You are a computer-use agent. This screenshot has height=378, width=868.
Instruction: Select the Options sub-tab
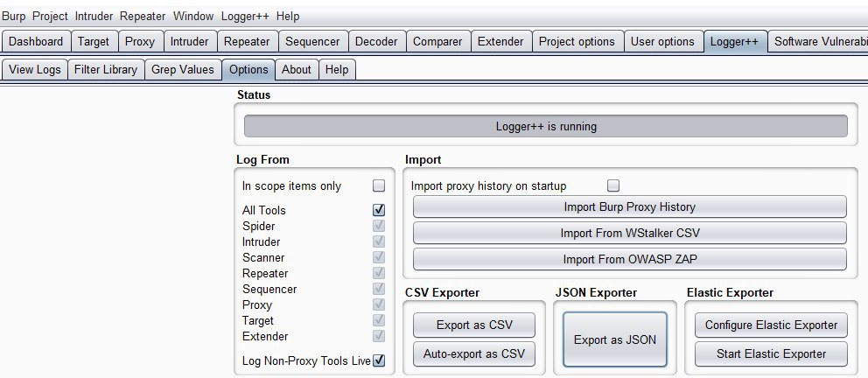248,70
